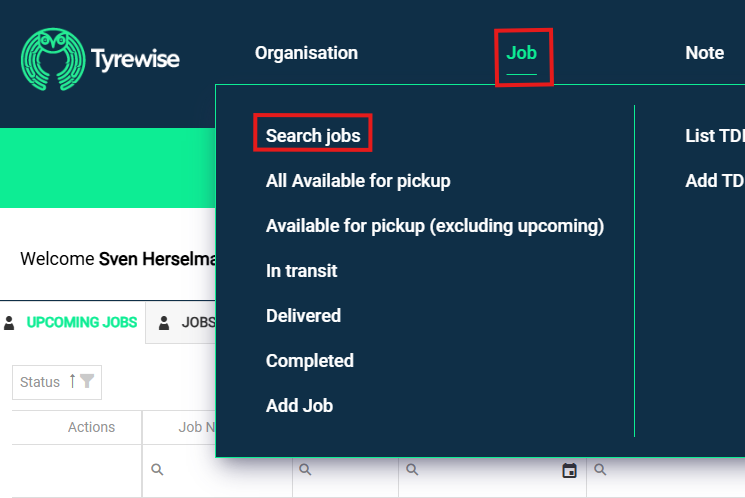
Task: Click the Actions column header
Action: (x=91, y=427)
